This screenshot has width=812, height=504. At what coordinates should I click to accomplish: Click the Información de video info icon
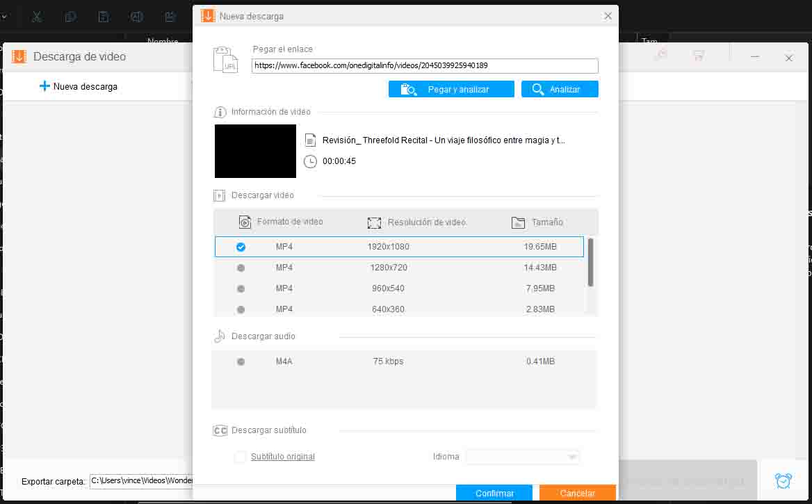[220, 112]
